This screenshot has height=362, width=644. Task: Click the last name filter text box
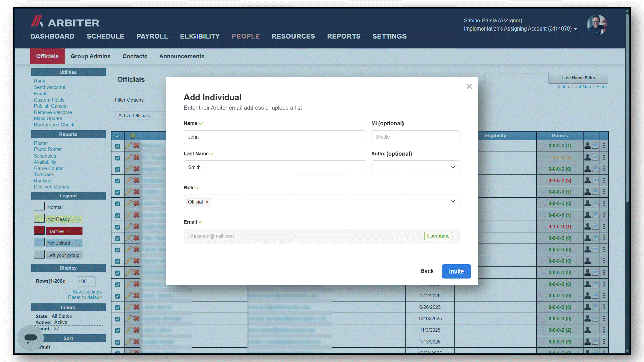515,78
